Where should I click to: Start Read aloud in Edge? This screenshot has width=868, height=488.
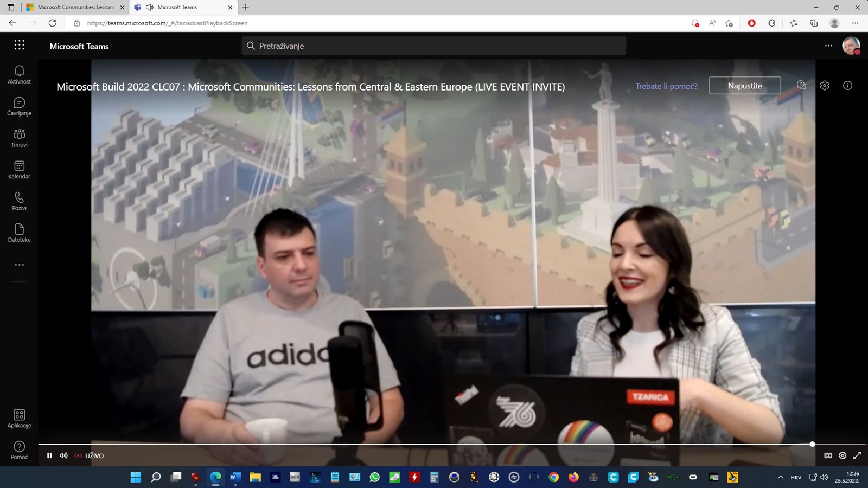click(712, 23)
